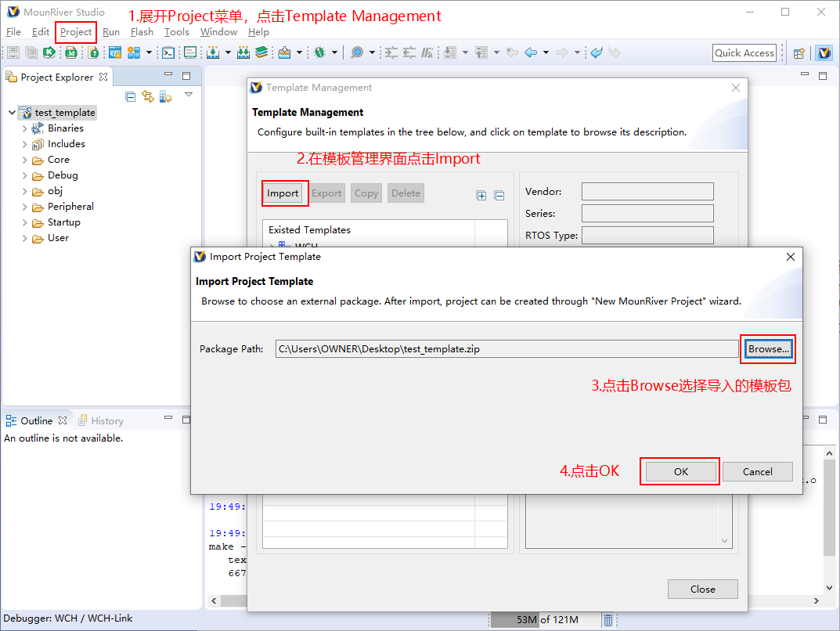The width and height of the screenshot is (840, 631).
Task: Expand the Peripheral folder node
Action: (24, 207)
